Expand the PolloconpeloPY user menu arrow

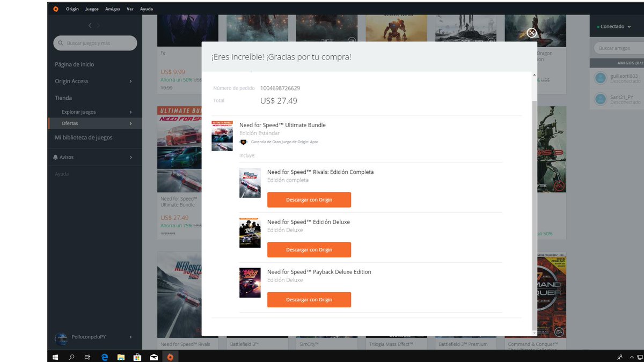[x=131, y=337]
